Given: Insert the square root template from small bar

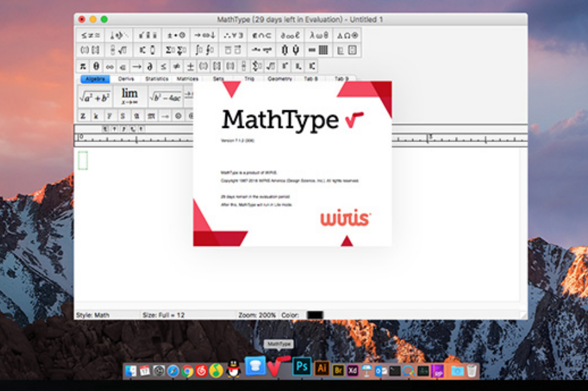Looking at the screenshot, I should (x=270, y=66).
